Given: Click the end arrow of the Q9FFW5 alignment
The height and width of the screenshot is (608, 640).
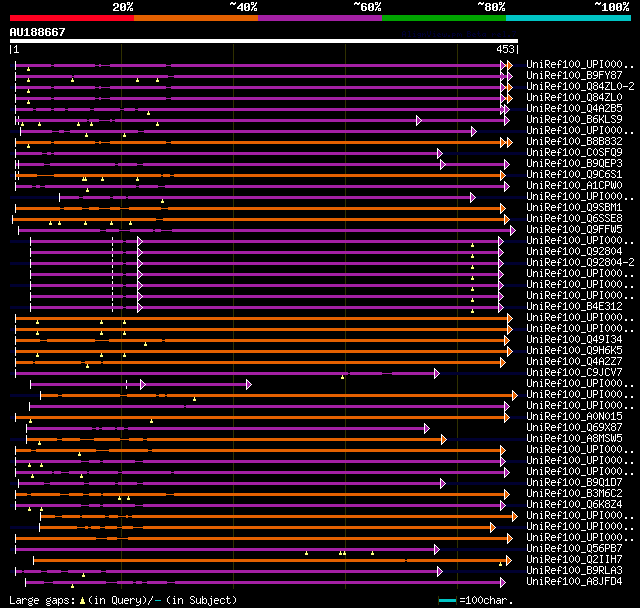Looking at the screenshot, I should tap(513, 231).
